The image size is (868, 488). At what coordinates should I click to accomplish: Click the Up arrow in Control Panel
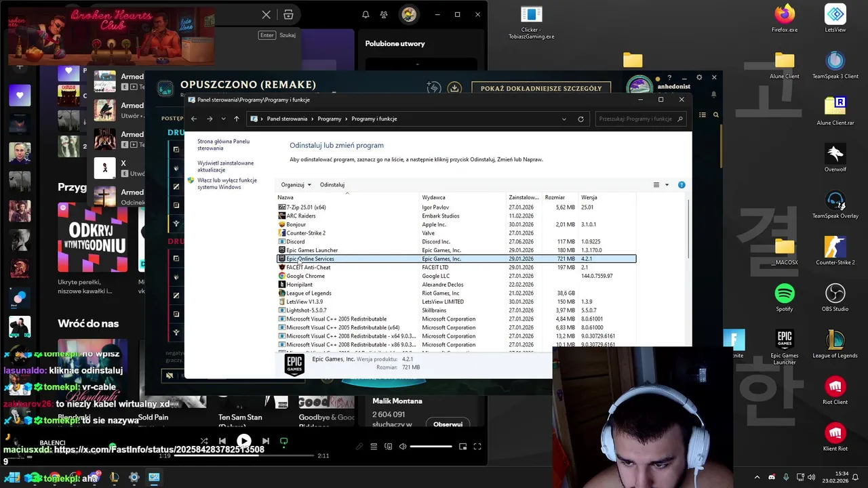point(237,119)
